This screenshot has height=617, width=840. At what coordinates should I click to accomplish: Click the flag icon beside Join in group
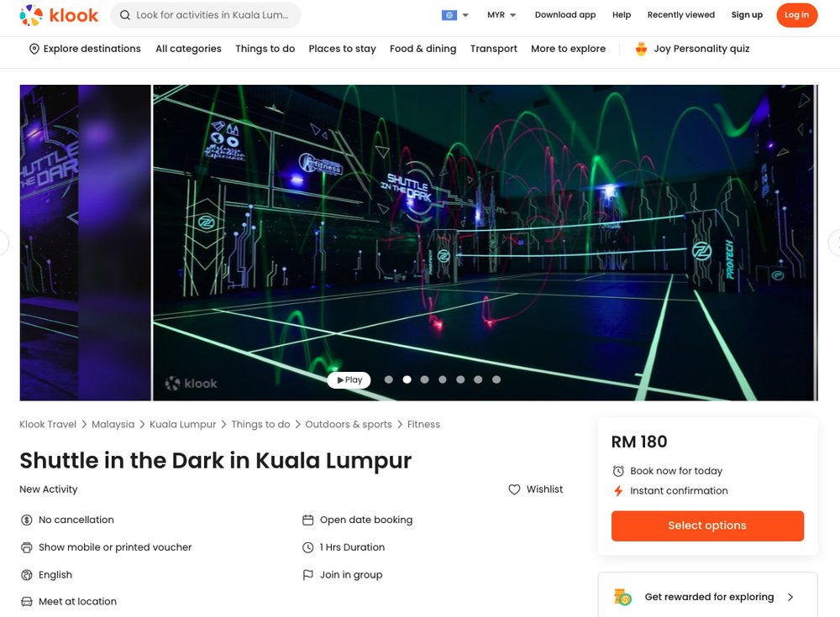(307, 574)
